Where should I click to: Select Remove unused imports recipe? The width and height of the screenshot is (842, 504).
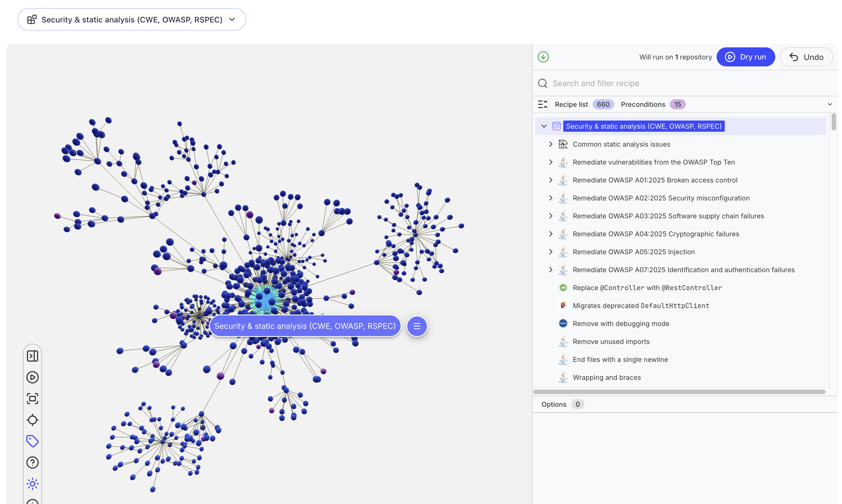pyautogui.click(x=611, y=342)
